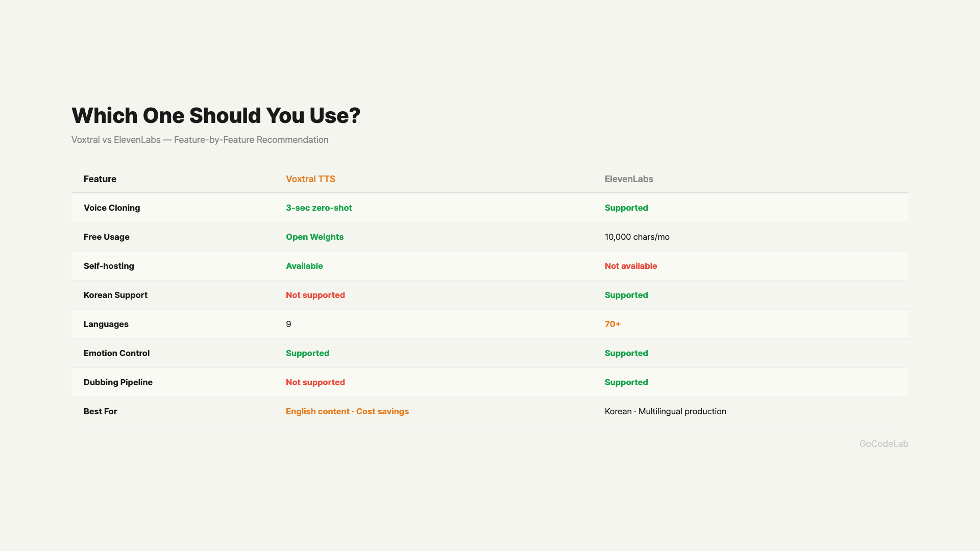The width and height of the screenshot is (980, 551).
Task: Click the GoCodeLab watermark
Action: (x=884, y=444)
